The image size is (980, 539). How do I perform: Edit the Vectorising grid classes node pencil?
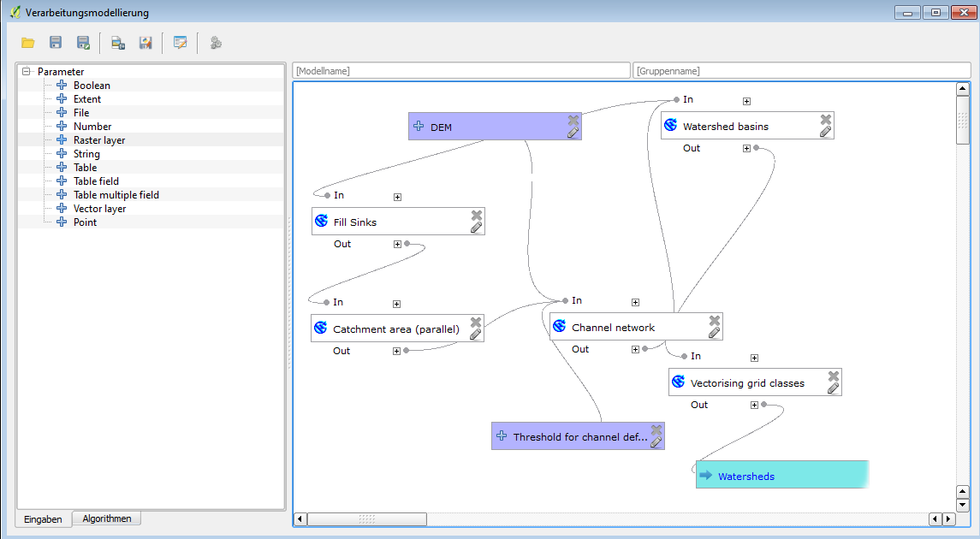point(833,388)
